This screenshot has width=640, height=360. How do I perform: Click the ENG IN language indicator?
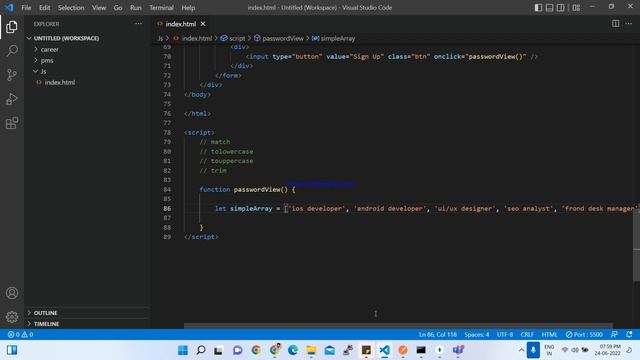tap(549, 350)
